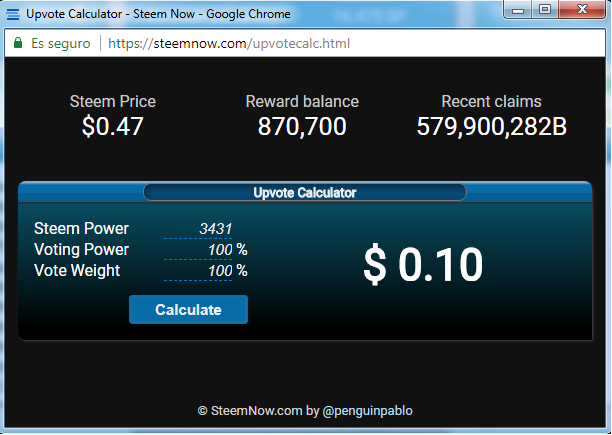Image resolution: width=612 pixels, height=435 pixels.
Task: Close the Upvote Calculator window
Action: 582,9
